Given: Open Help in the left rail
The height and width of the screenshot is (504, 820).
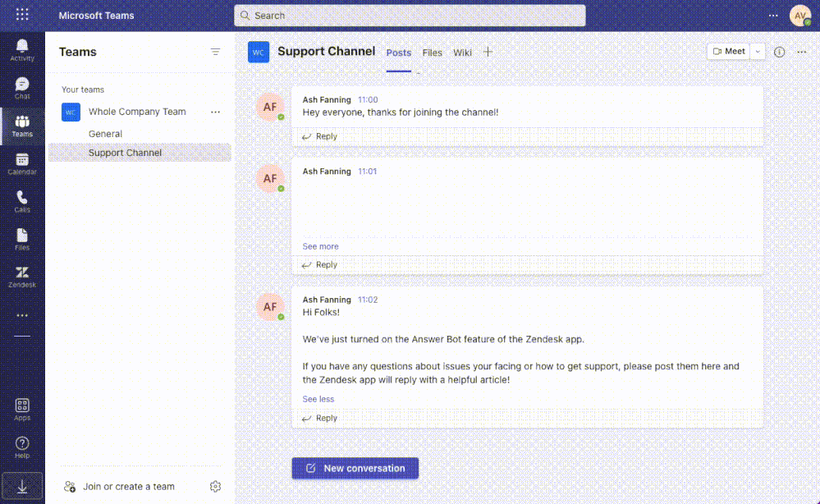Looking at the screenshot, I should 22,447.
